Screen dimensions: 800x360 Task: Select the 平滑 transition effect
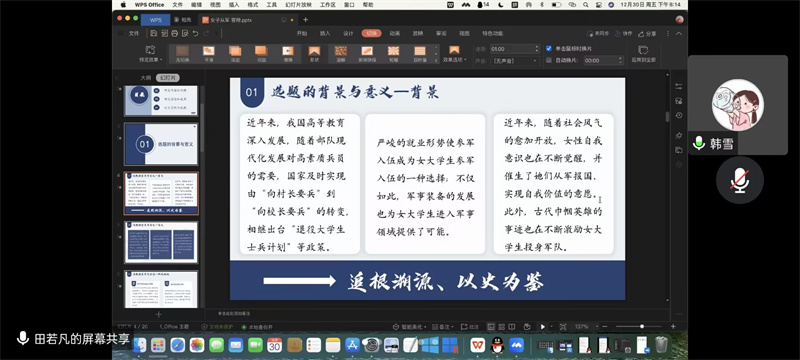coord(208,53)
